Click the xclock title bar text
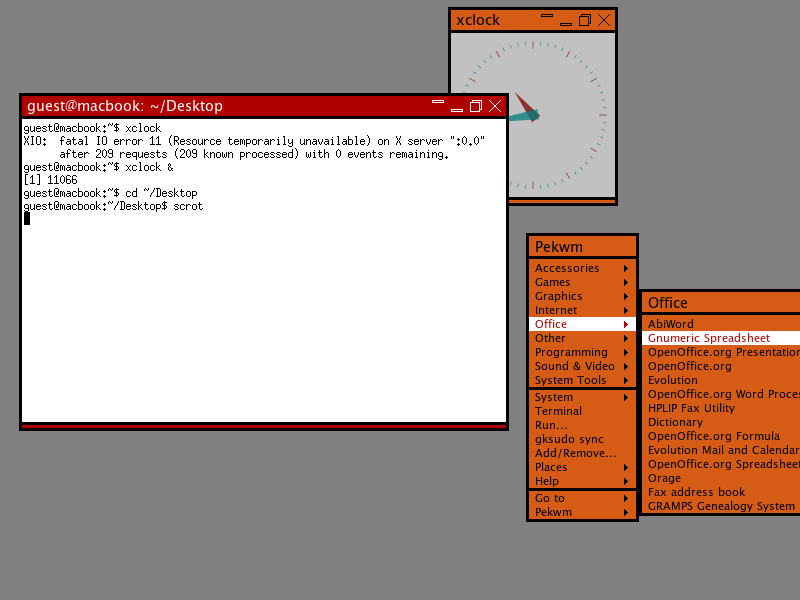The image size is (800, 600). coord(478,20)
